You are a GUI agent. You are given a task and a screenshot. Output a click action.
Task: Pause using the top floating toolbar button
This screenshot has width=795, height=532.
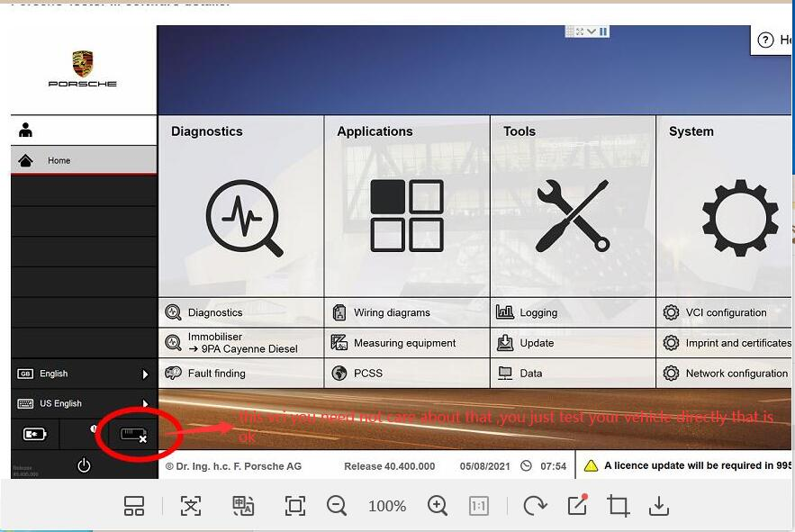[x=603, y=32]
